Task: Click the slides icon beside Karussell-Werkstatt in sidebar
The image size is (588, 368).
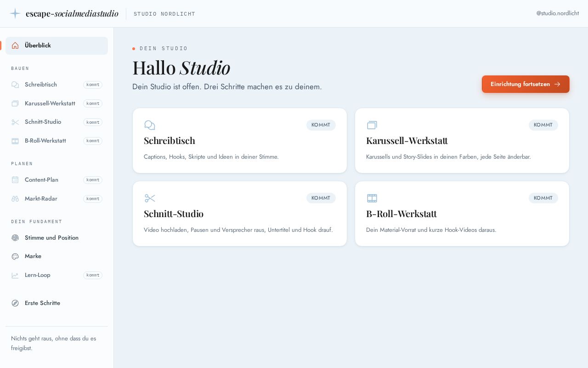Action: click(15, 103)
